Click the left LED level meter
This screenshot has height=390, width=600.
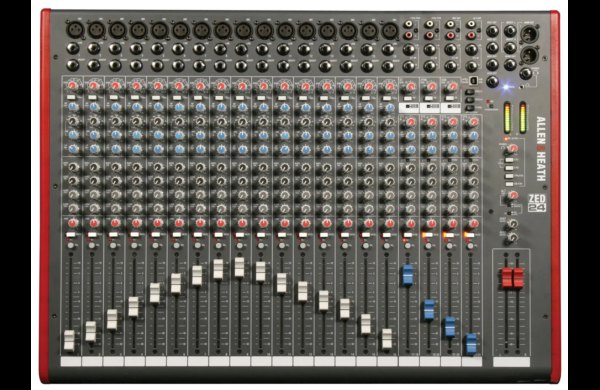507,118
